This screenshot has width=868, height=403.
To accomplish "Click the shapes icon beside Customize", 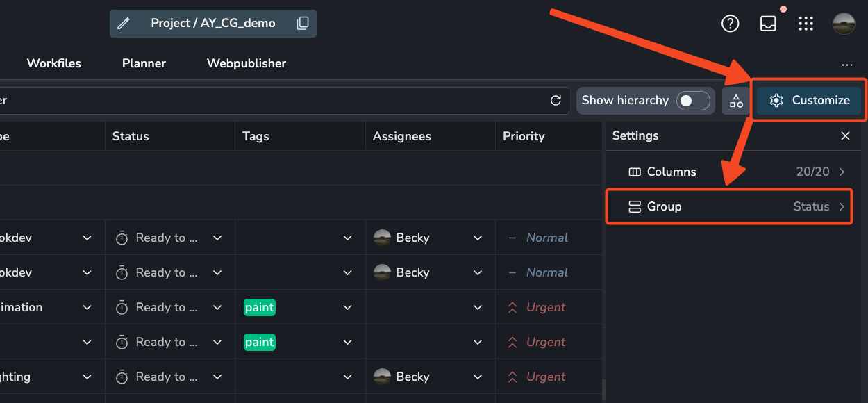I will 736,101.
